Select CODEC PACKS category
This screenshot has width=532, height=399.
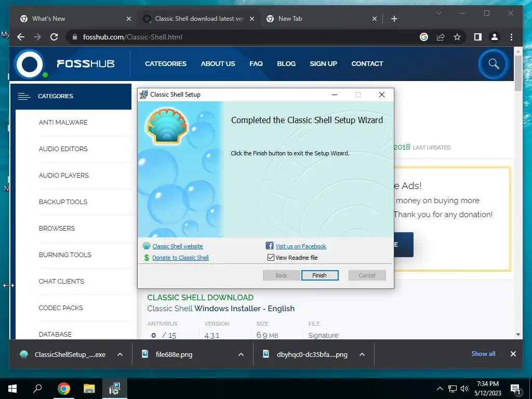tap(61, 308)
